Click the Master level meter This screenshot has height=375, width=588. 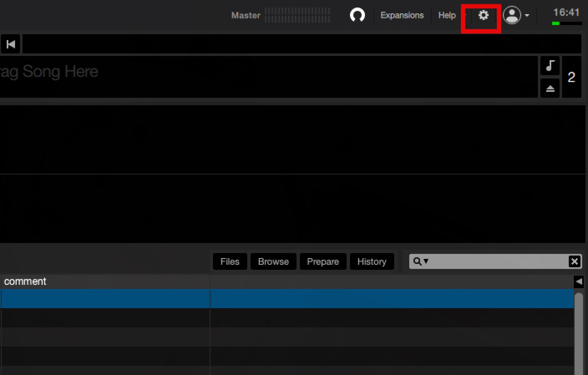click(297, 15)
